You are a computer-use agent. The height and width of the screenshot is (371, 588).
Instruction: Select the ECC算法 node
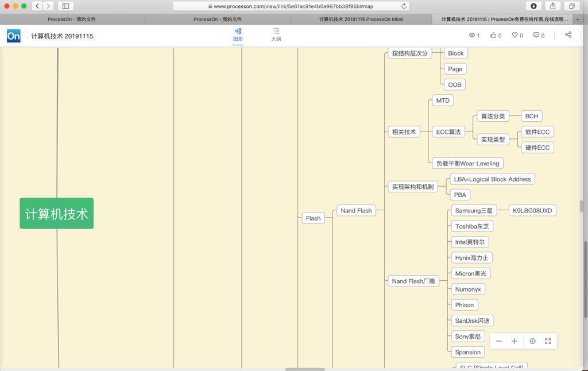click(448, 132)
